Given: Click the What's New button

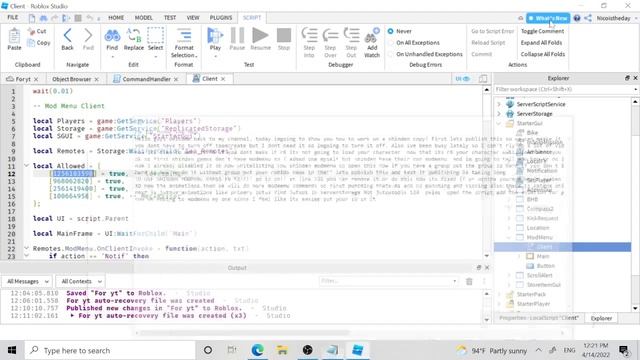Looking at the screenshot, I should pyautogui.click(x=548, y=18).
